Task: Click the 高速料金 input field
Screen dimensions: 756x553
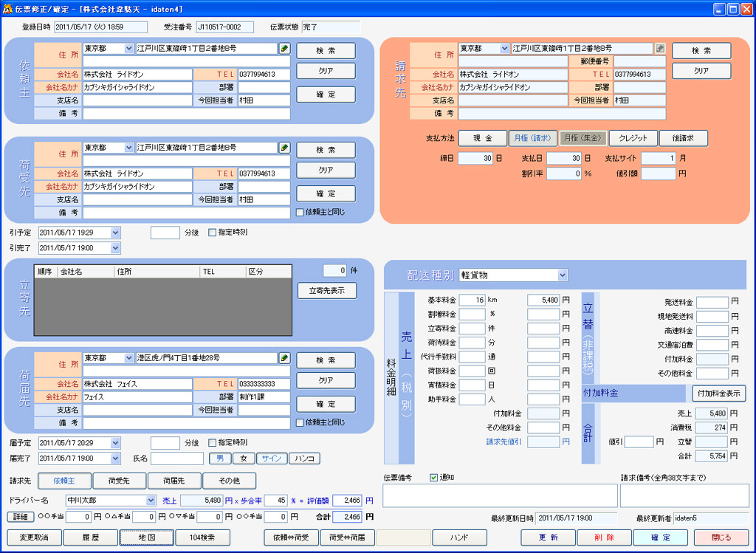Action: [712, 332]
